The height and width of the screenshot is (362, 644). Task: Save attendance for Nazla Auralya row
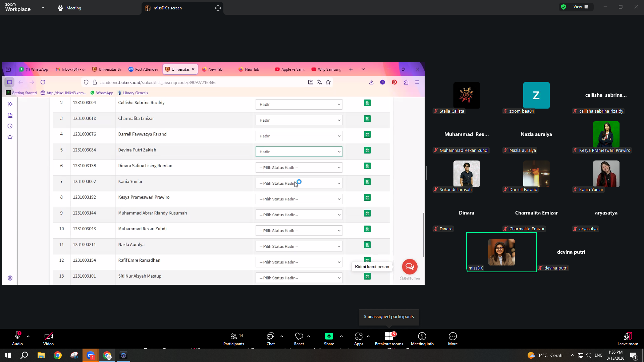(367, 245)
